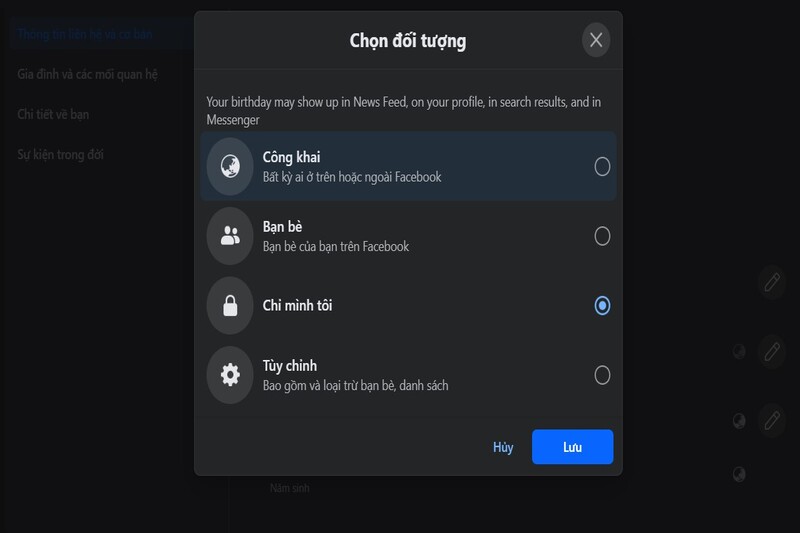This screenshot has height=533, width=800.
Task: Close the Chọn đối tượng dialog
Action: pos(596,40)
